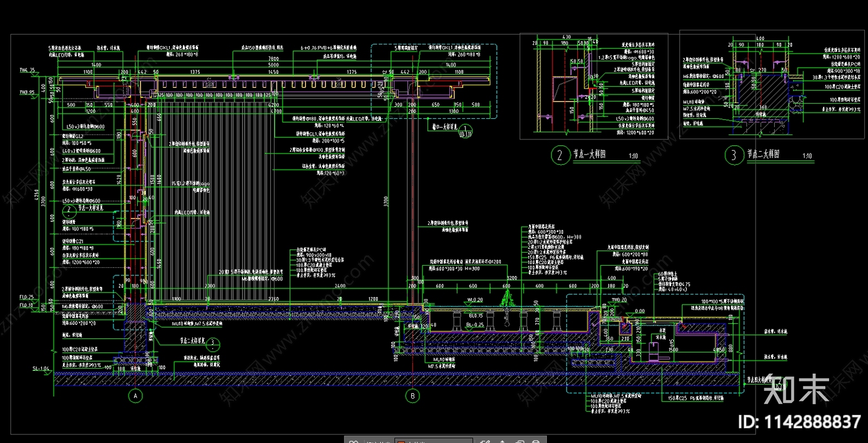Click detail number 3 circle beside 节点二大样图 title
Image resolution: width=868 pixels, height=443 pixels.
tap(733, 156)
